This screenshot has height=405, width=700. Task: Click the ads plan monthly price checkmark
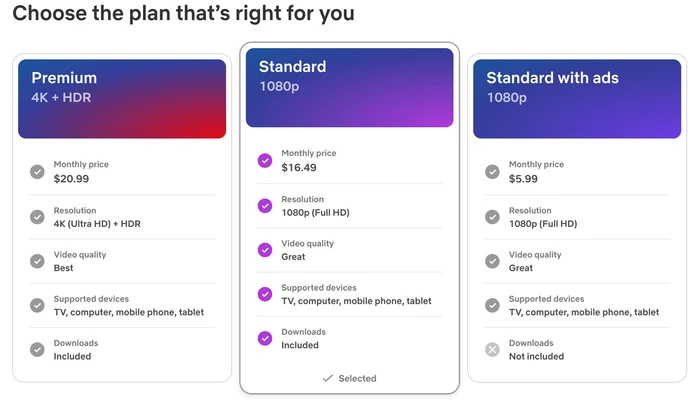pos(492,171)
